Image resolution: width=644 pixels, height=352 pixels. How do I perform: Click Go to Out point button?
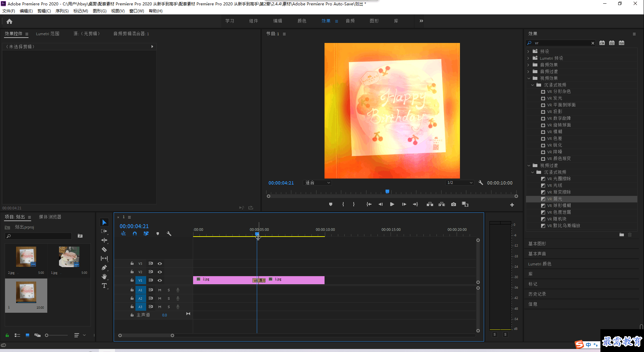pyautogui.click(x=415, y=204)
